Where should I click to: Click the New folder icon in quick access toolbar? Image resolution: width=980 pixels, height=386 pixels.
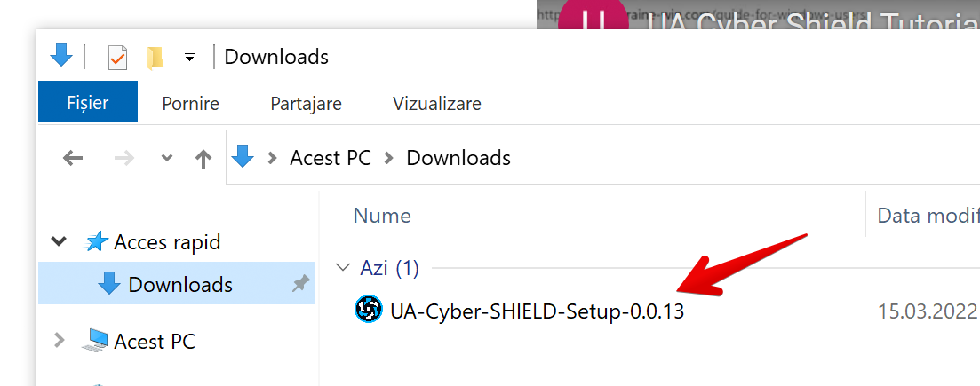(155, 58)
